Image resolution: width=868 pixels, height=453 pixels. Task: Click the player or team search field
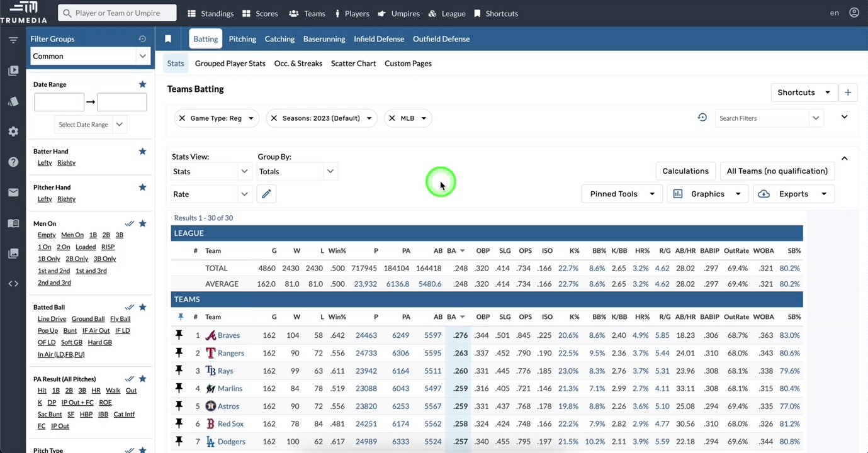tap(117, 13)
